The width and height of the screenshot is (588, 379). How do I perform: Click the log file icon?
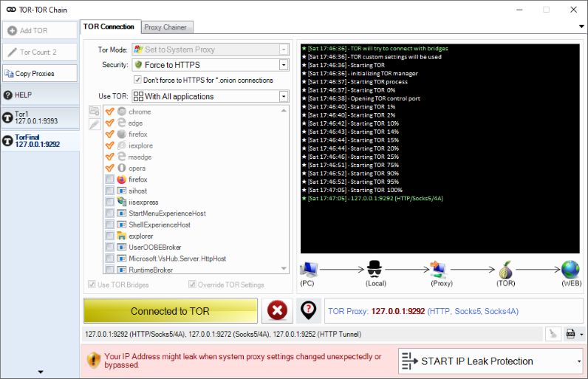pyautogui.click(x=571, y=334)
